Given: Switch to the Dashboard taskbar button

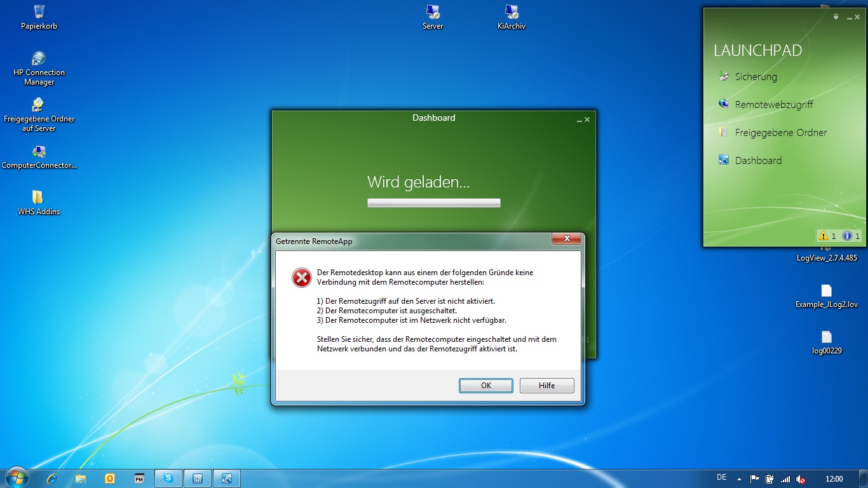Looking at the screenshot, I should coord(227,478).
